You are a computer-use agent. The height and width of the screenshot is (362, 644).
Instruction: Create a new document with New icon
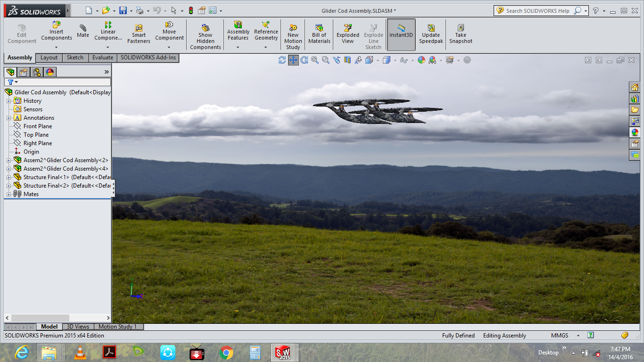(89, 10)
